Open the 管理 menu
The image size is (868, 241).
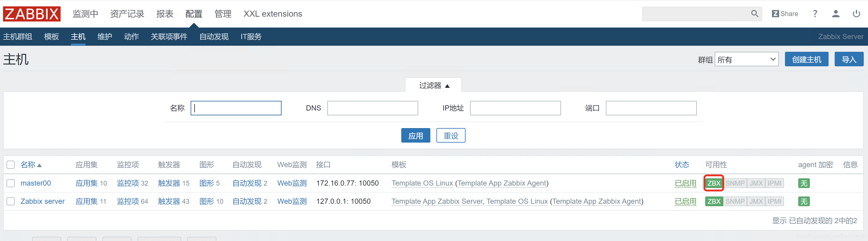(223, 14)
